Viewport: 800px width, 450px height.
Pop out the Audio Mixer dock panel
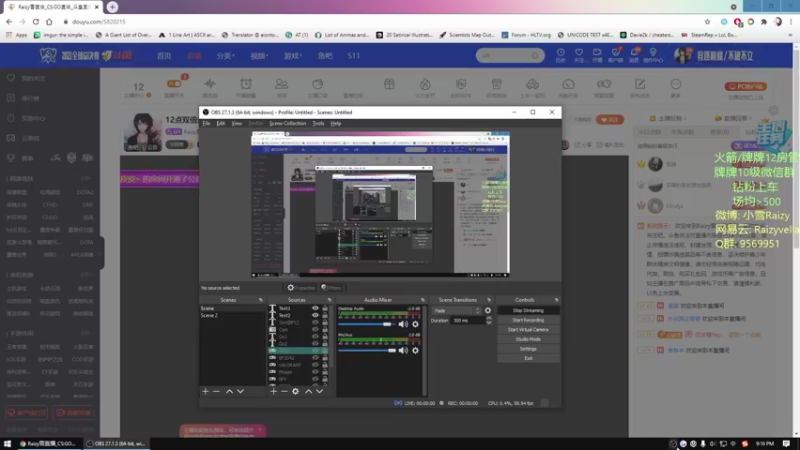click(x=422, y=300)
